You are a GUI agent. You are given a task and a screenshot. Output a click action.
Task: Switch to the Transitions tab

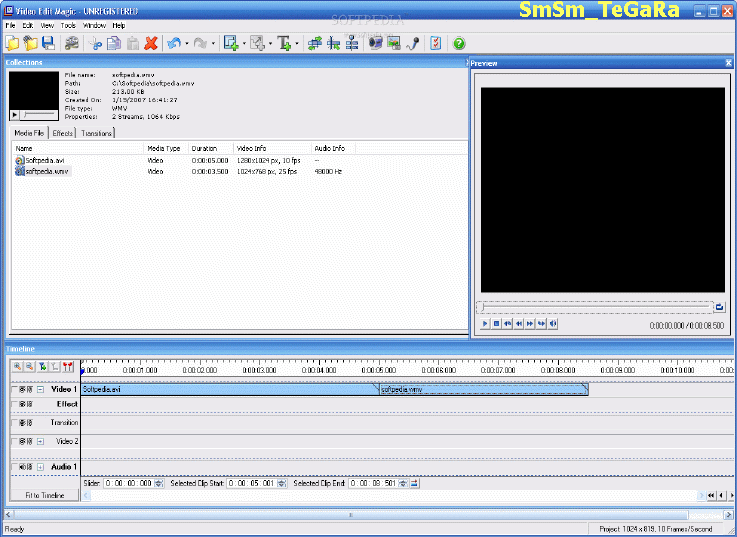96,134
